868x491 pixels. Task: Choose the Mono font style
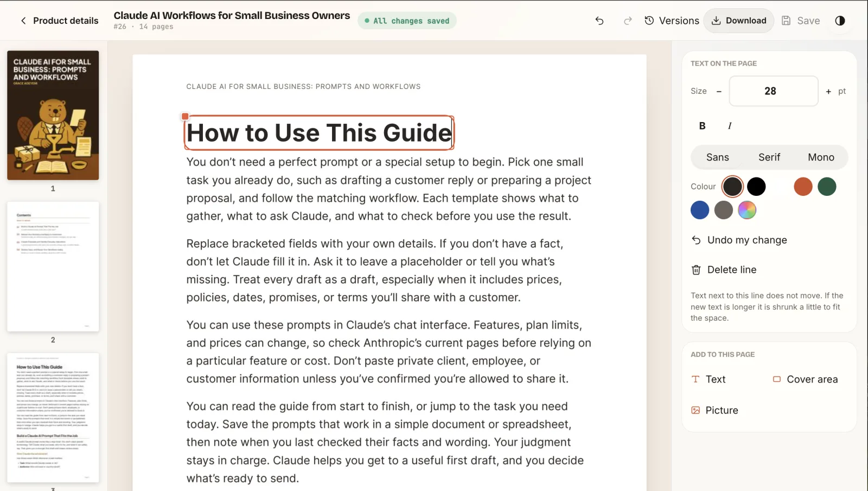pos(821,157)
